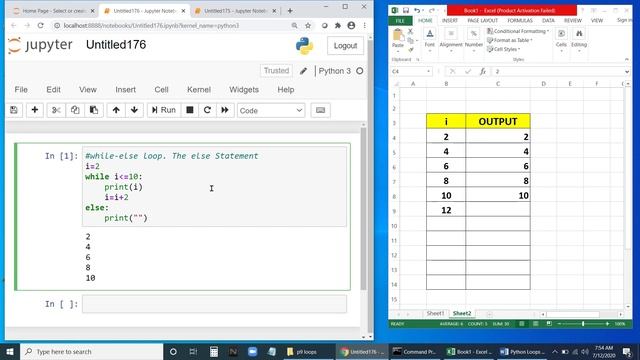Click the Excel Name Box showing C4
Screen dimensions: 640x360
point(411,71)
